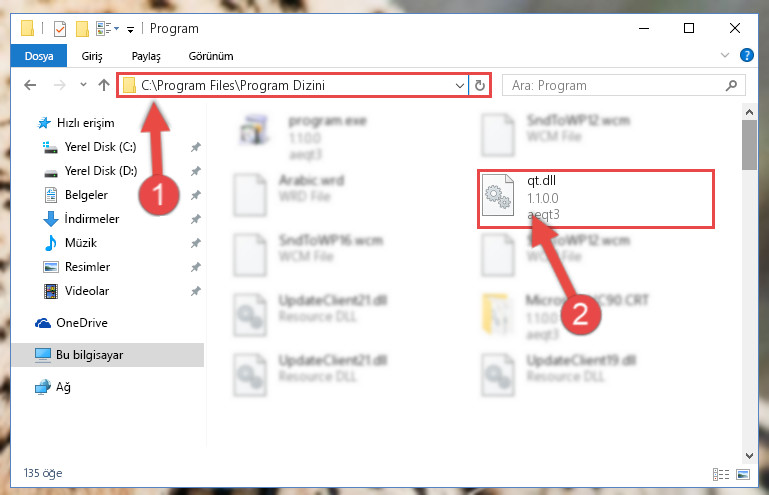Go up one folder level arrow
Viewport: 769px width, 495px height.
click(x=104, y=85)
